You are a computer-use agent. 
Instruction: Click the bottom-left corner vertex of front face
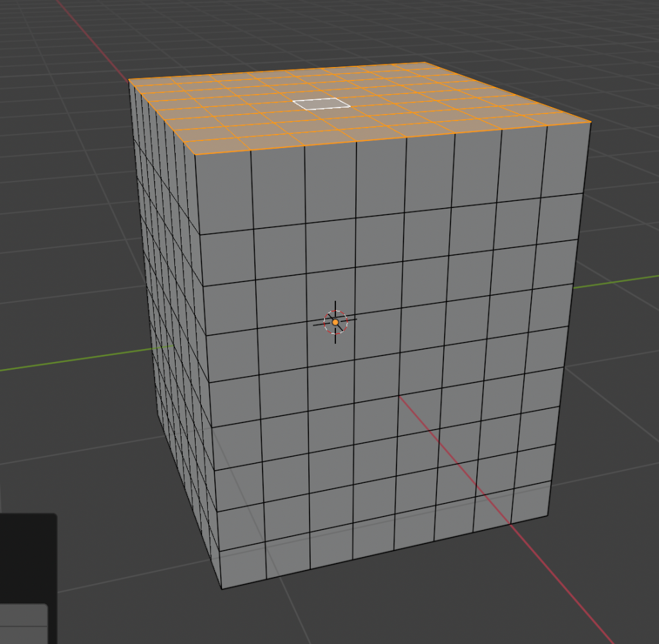(x=222, y=588)
